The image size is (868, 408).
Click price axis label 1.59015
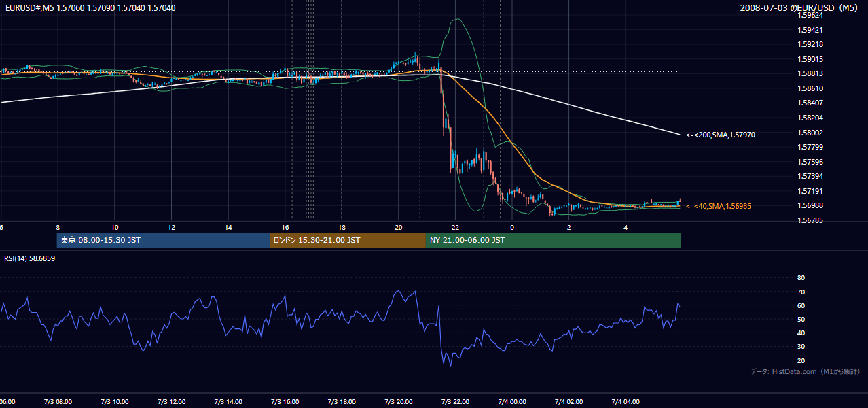(x=811, y=59)
